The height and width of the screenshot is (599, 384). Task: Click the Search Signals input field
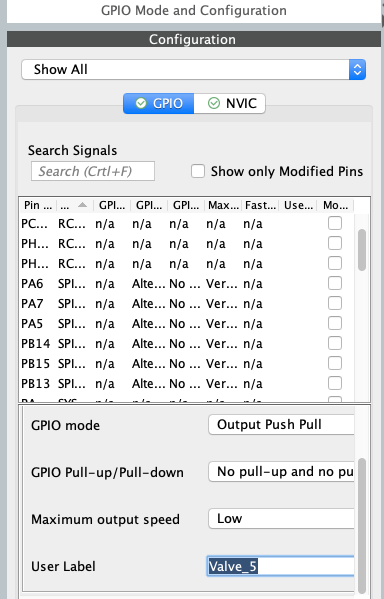[x=93, y=171]
